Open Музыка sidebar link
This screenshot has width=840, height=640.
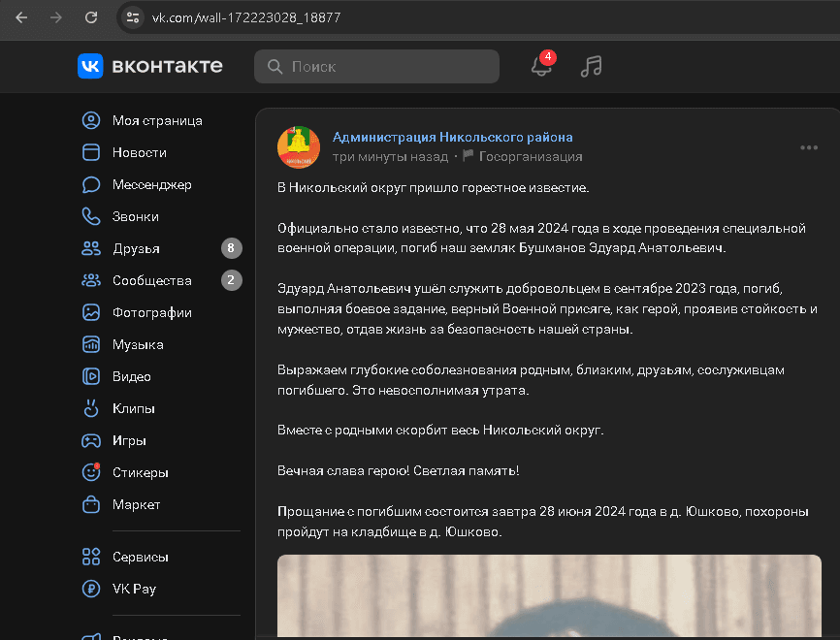coord(138,344)
